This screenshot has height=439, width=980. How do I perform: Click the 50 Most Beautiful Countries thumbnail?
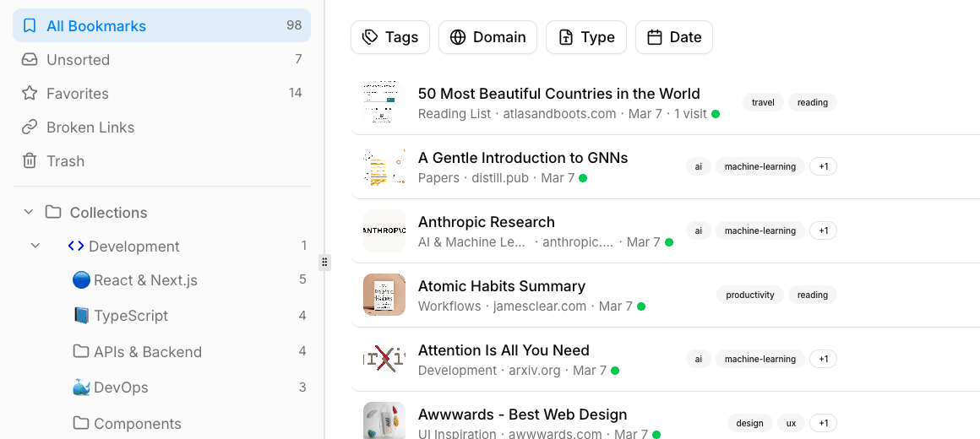tap(384, 102)
